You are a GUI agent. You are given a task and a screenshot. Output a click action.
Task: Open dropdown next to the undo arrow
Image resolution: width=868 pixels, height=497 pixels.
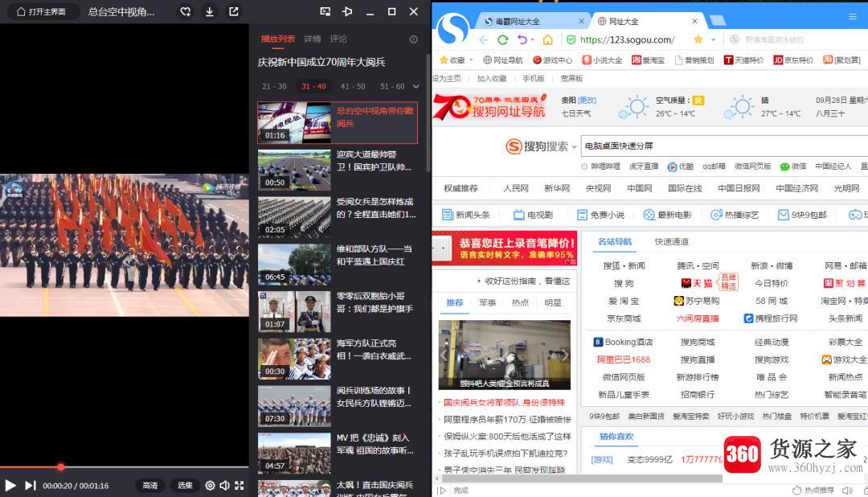pos(532,39)
